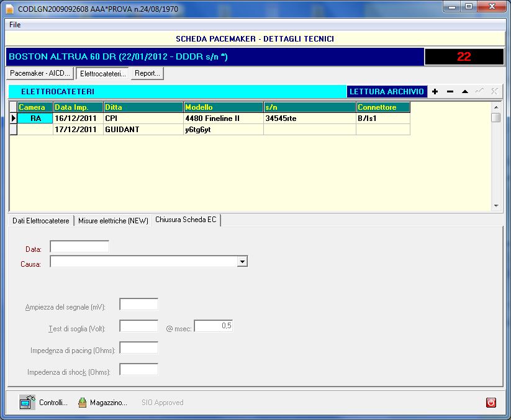Click the Impedenza di shock (Ohms) field
The width and height of the screenshot is (511, 420).
pos(139,369)
